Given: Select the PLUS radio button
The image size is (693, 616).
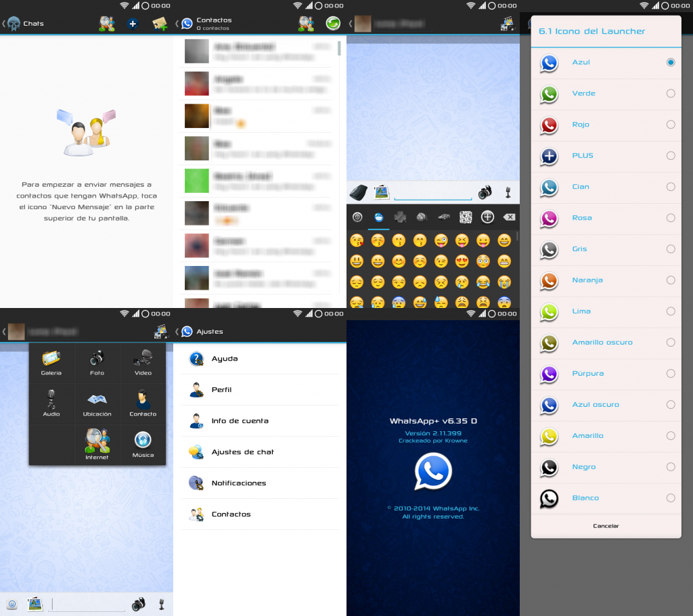Looking at the screenshot, I should pos(671,156).
